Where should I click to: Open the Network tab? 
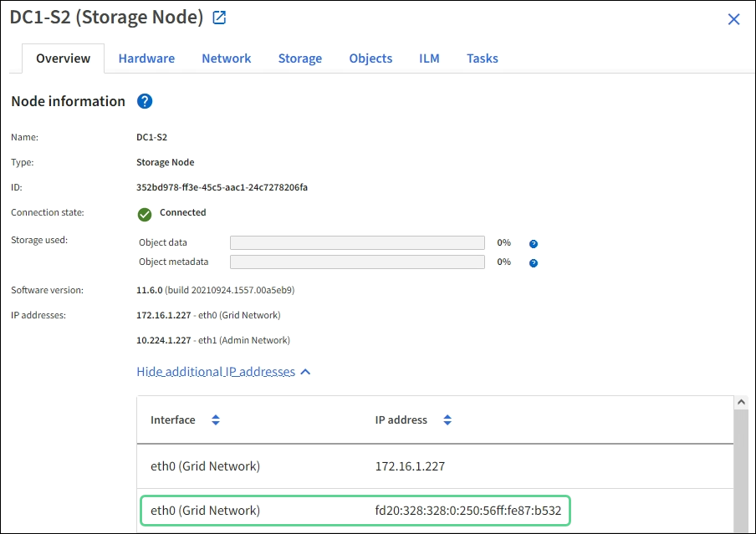coord(226,58)
